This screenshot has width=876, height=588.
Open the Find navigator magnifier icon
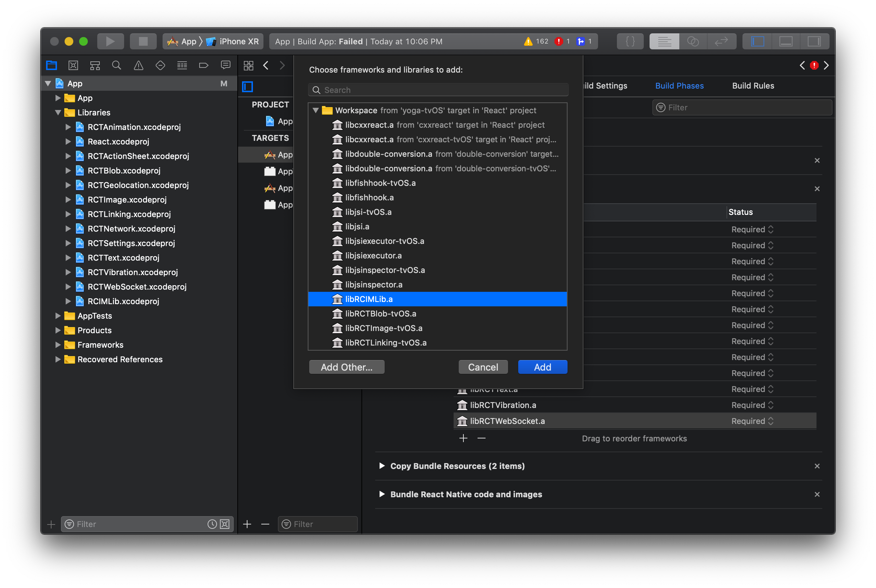click(x=116, y=66)
